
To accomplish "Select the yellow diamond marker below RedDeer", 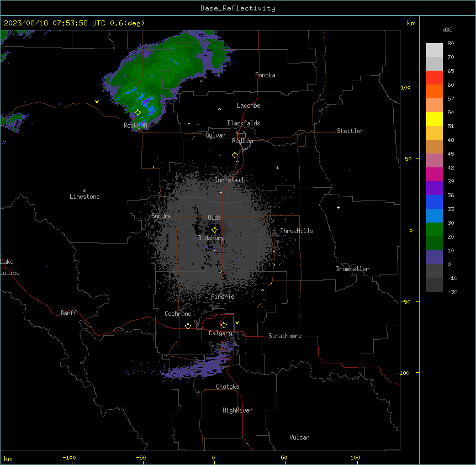I will [235, 155].
